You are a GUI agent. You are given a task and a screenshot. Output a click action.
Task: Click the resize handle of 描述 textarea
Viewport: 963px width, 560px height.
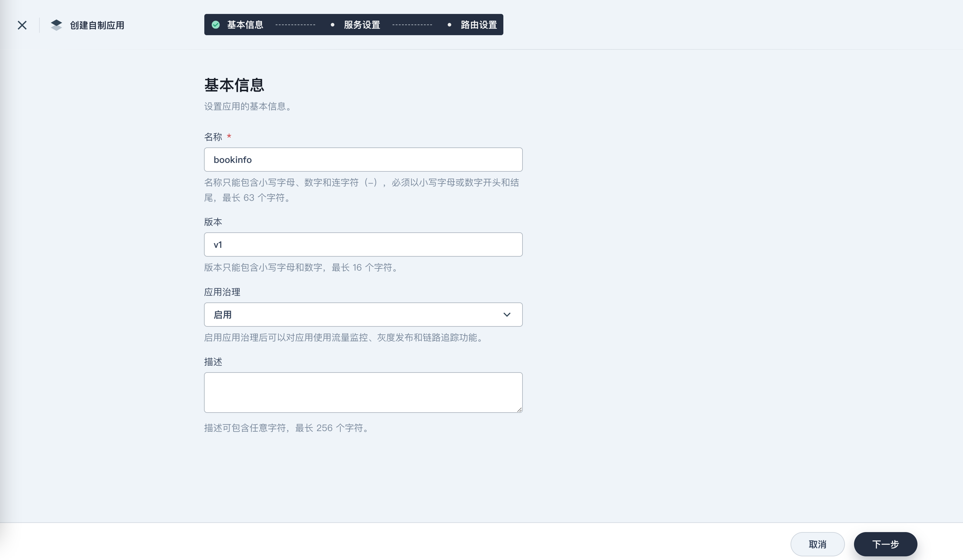(x=519, y=410)
